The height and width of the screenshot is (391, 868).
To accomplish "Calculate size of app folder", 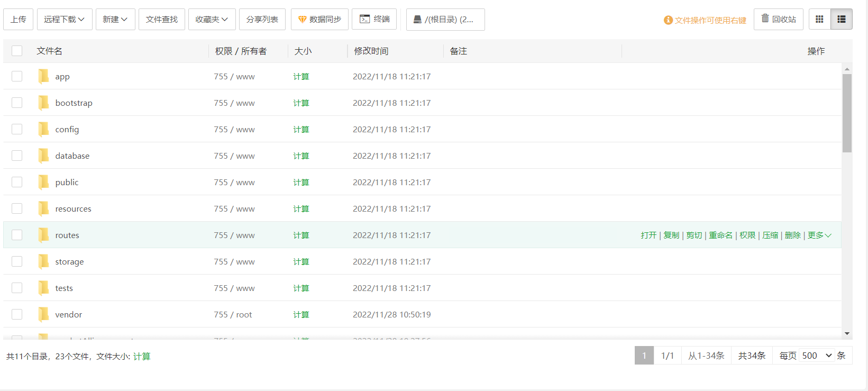I will click(301, 76).
